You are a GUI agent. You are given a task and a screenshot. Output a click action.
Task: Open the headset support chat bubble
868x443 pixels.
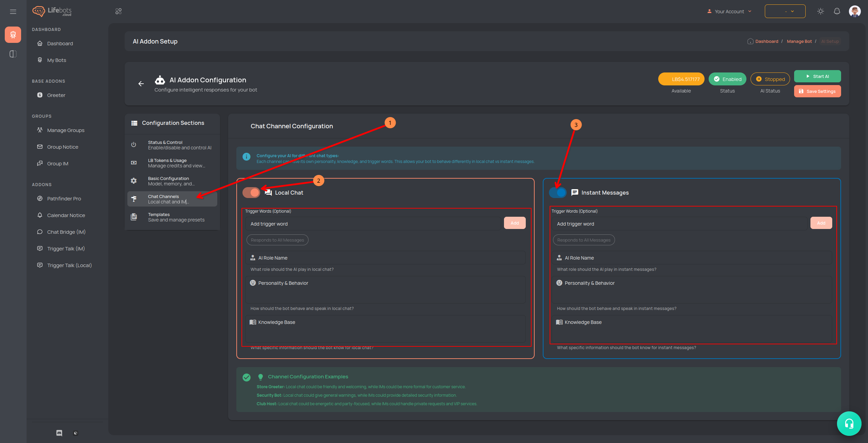coord(849,423)
